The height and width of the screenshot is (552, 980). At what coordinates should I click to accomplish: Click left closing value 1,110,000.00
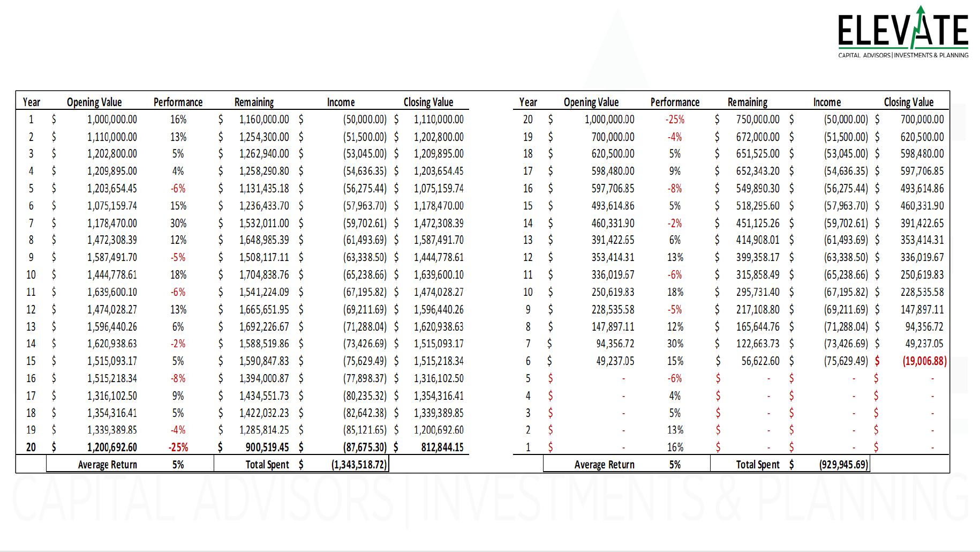(x=439, y=120)
